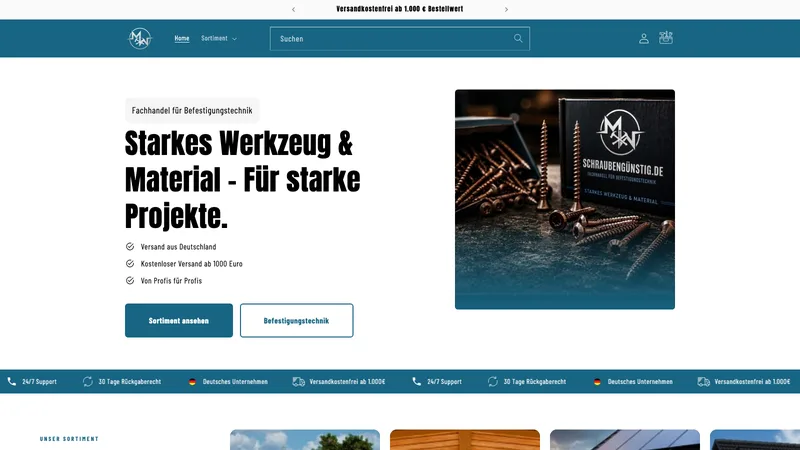Open the shopping cart icon
The height and width of the screenshot is (450, 800).
coord(666,38)
